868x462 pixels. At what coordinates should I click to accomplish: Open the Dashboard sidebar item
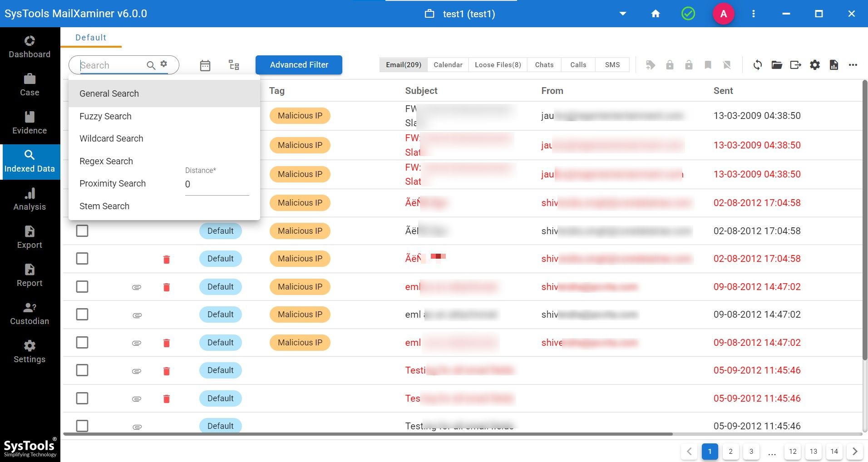coord(30,47)
